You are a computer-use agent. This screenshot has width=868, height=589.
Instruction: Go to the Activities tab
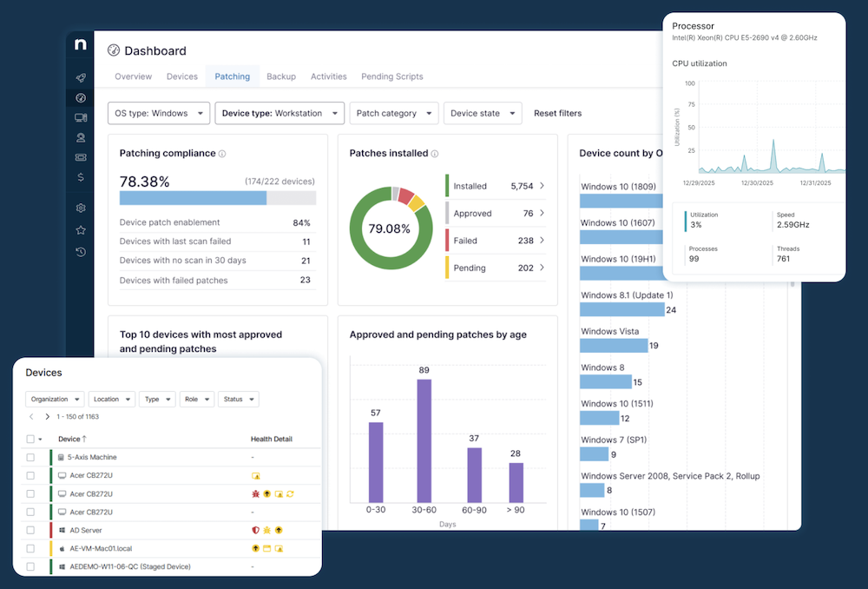click(329, 76)
